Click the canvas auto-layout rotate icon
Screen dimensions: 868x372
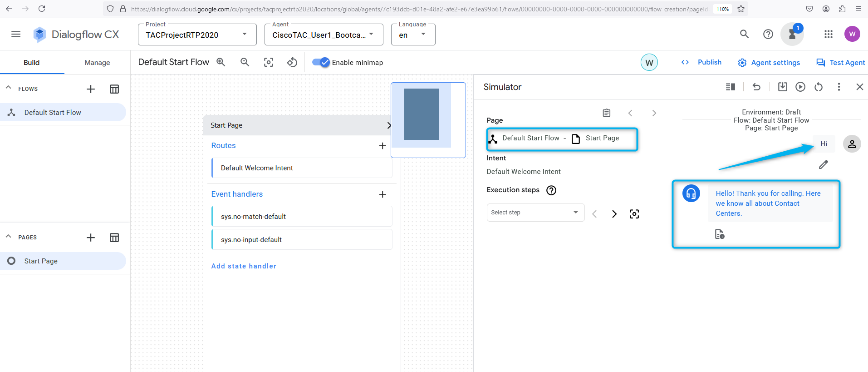(x=292, y=62)
